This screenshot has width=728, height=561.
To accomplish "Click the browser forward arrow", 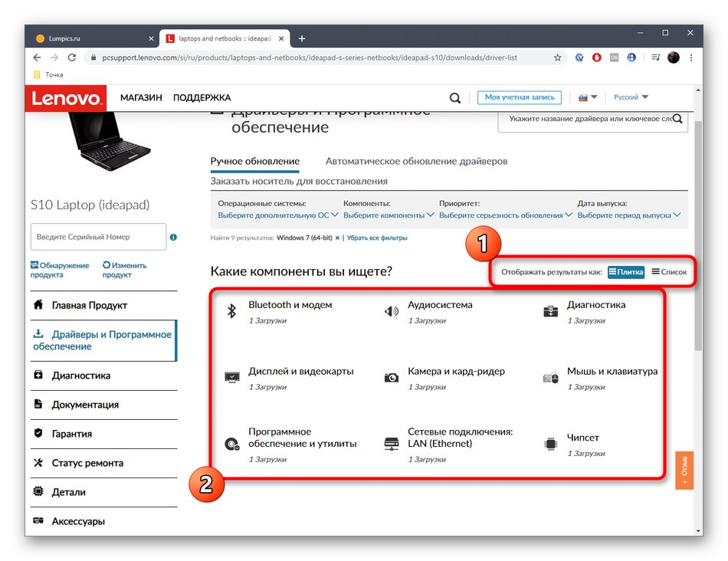I will pos(54,57).
